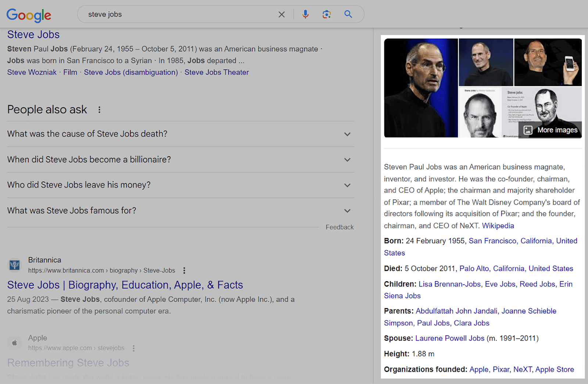This screenshot has height=384, width=588.
Task: Open the Steve Jobs Theater link
Action: coord(216,72)
